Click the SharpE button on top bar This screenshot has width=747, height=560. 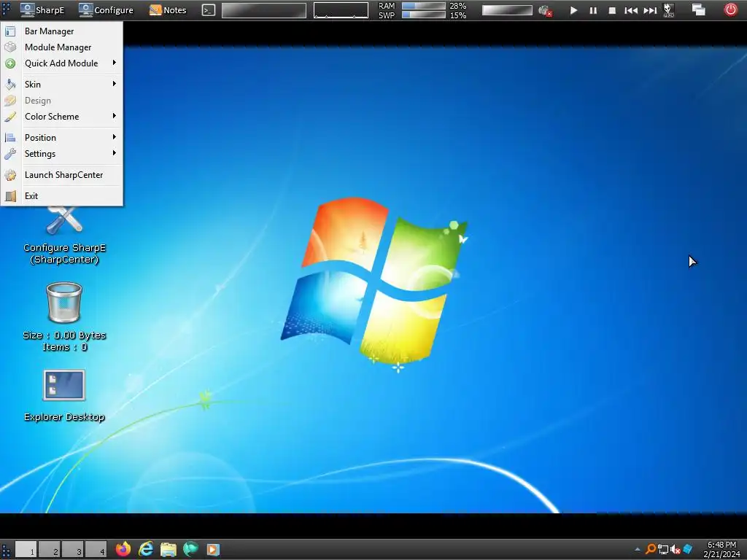(x=42, y=10)
